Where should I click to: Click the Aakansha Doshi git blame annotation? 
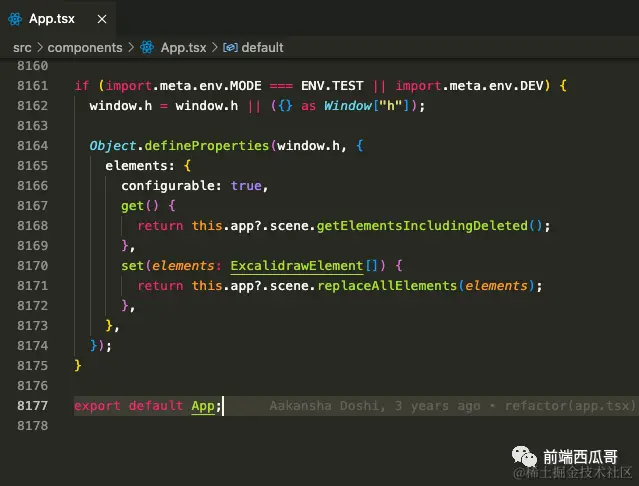pyautogui.click(x=452, y=406)
